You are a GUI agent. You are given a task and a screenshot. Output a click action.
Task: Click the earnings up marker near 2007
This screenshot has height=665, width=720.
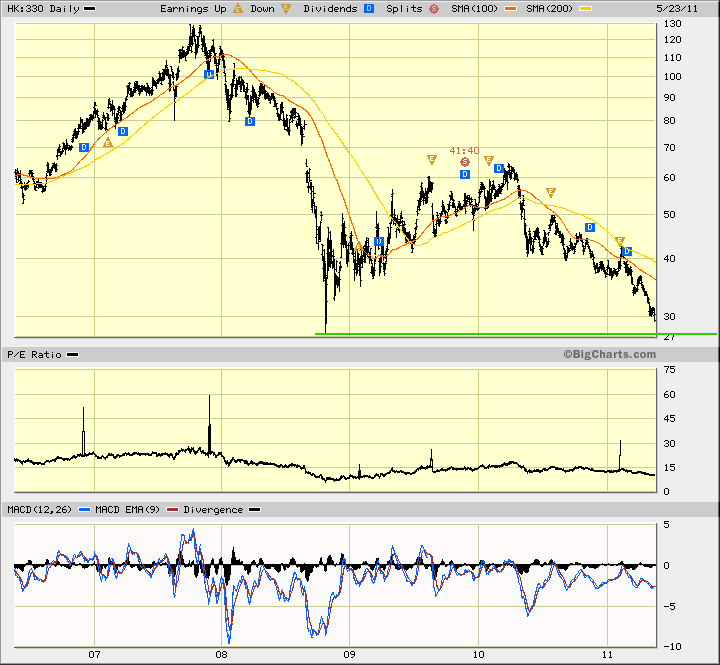(x=108, y=142)
